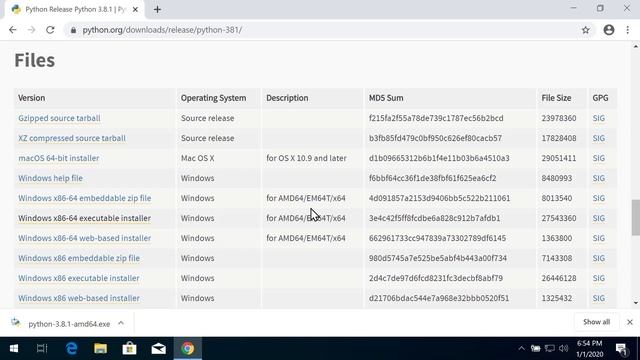Download the XZ compressed source tarball
The width and height of the screenshot is (640, 360).
72,138
